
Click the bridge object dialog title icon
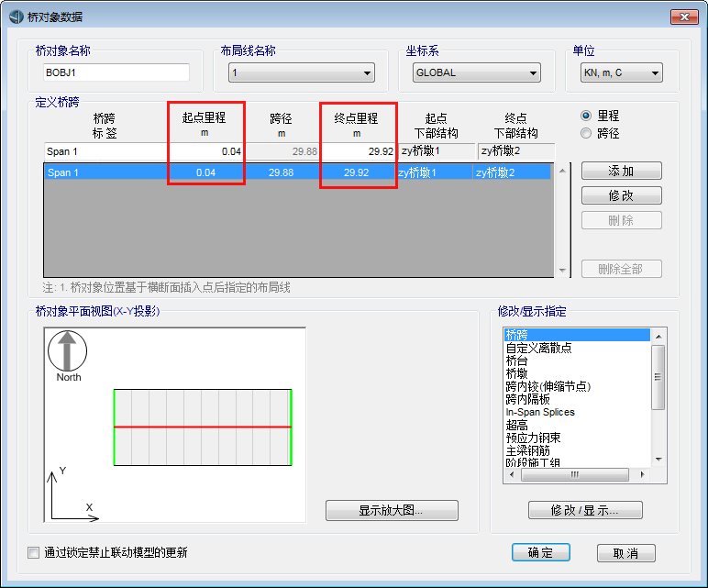tap(15, 17)
